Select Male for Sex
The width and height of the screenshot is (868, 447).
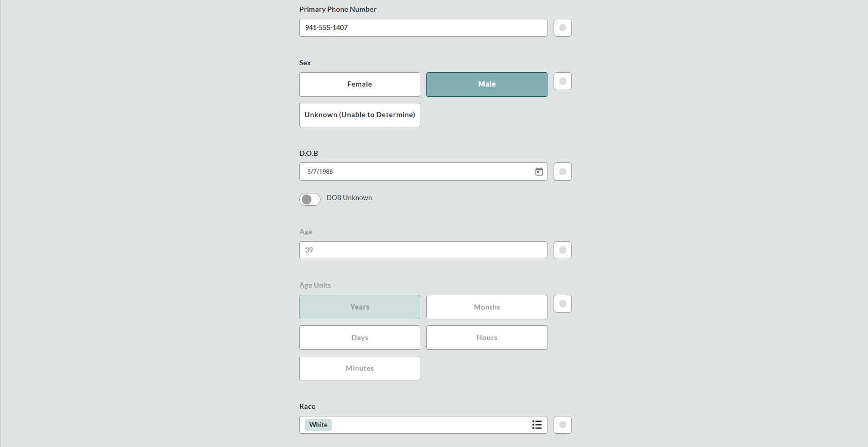(486, 84)
